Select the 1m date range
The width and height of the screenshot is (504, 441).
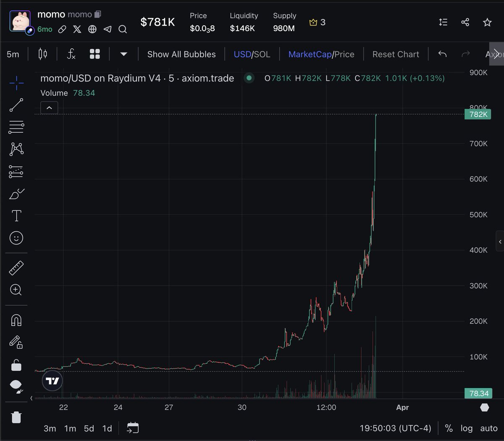[70, 428]
